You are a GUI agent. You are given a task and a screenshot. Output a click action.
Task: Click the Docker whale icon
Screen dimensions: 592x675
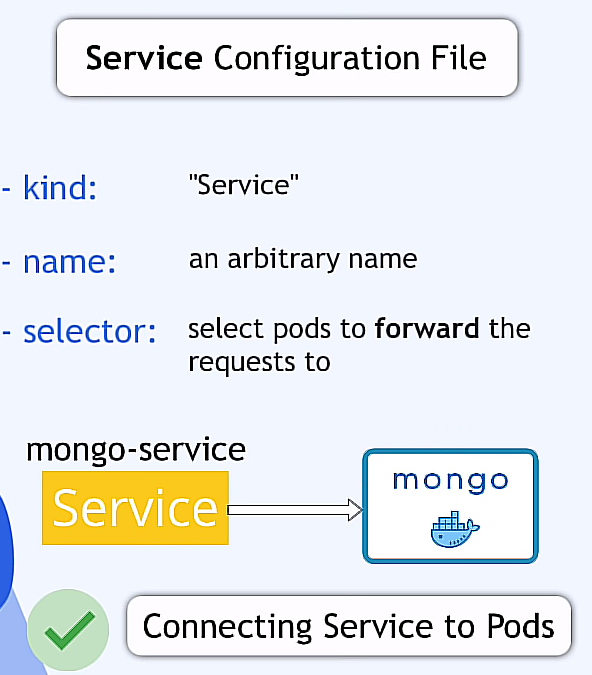455,529
